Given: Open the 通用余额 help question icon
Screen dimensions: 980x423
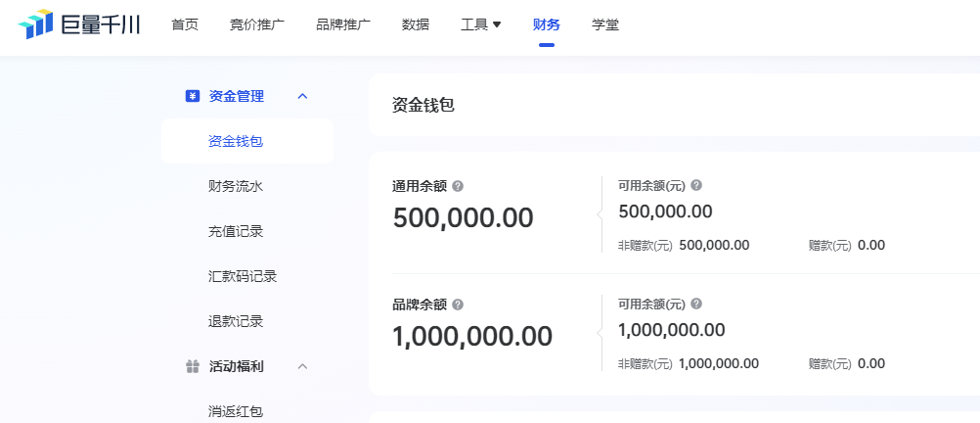Looking at the screenshot, I should [x=458, y=186].
